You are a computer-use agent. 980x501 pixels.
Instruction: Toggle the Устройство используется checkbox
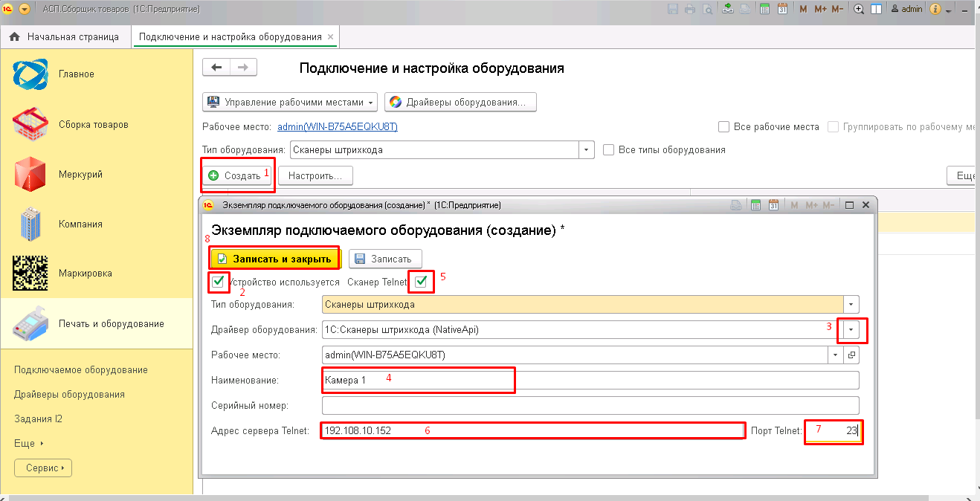click(x=218, y=282)
